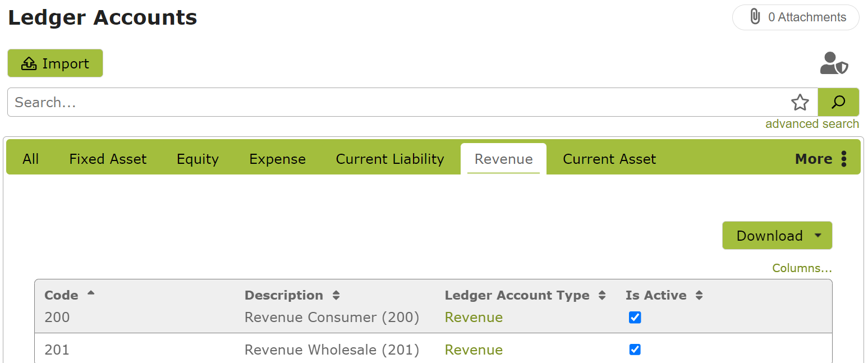Sort by Ledger Account Type using its arrows

(603, 295)
